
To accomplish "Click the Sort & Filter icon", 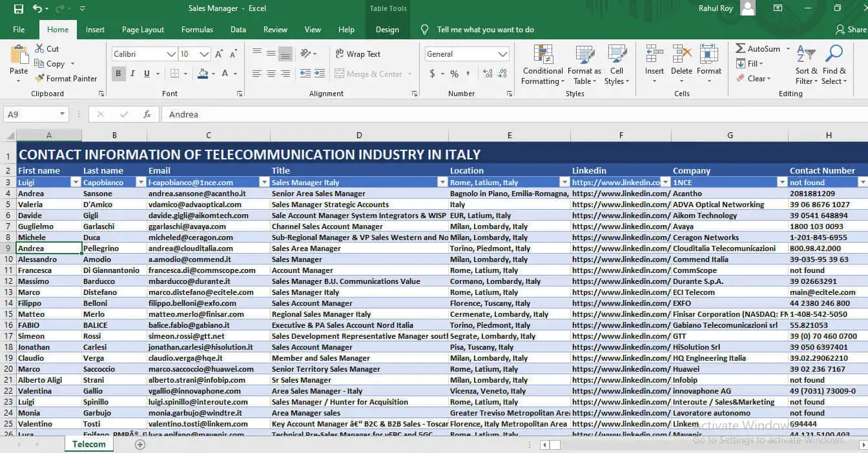I will [x=805, y=55].
